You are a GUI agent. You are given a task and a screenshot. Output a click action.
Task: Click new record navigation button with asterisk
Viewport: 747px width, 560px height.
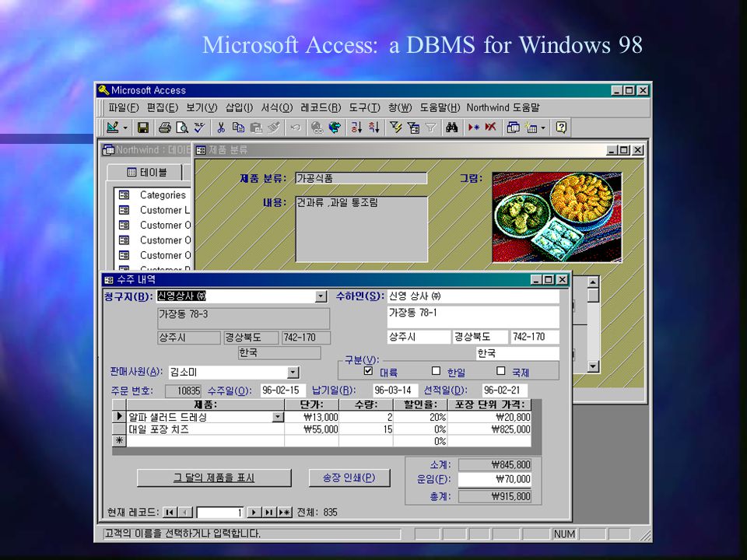click(x=285, y=513)
